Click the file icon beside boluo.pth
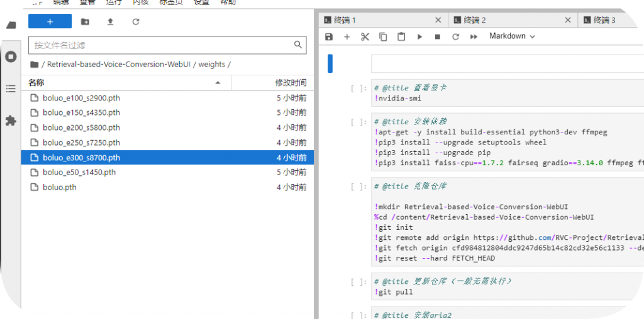 [x=35, y=187]
